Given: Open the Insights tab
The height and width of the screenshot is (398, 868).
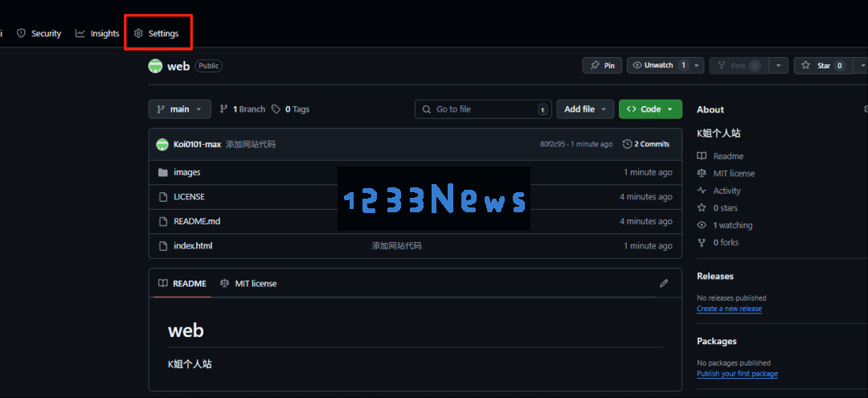Looking at the screenshot, I should coord(97,34).
